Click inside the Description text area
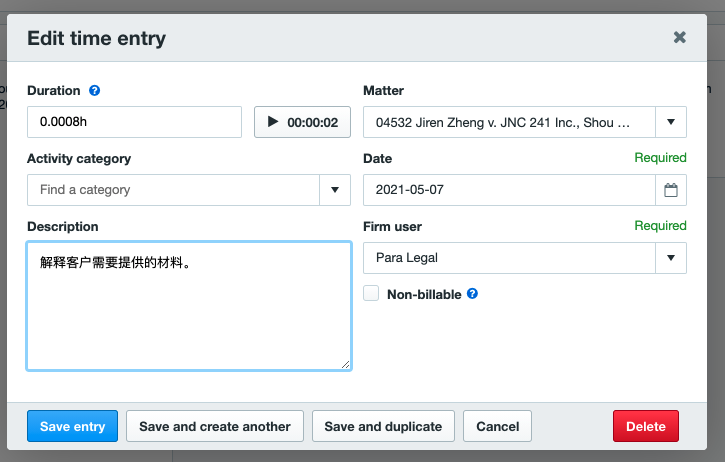This screenshot has width=725, height=462. tap(189, 306)
